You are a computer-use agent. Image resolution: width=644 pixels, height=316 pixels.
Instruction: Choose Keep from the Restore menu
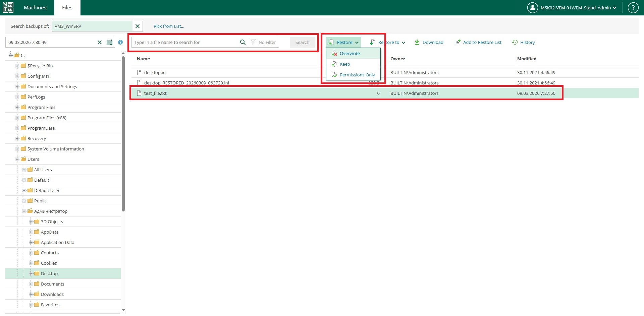point(353,64)
